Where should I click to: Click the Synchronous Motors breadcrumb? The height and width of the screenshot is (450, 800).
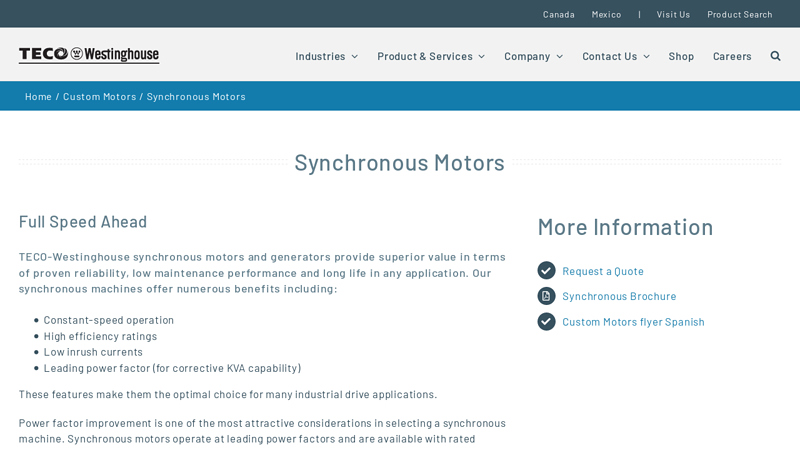point(196,96)
